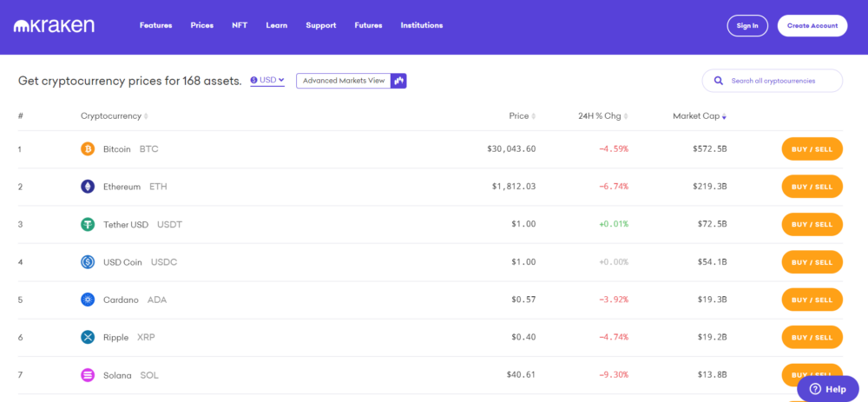Click the $572.5B market cap
868x402 pixels.
[710, 149]
